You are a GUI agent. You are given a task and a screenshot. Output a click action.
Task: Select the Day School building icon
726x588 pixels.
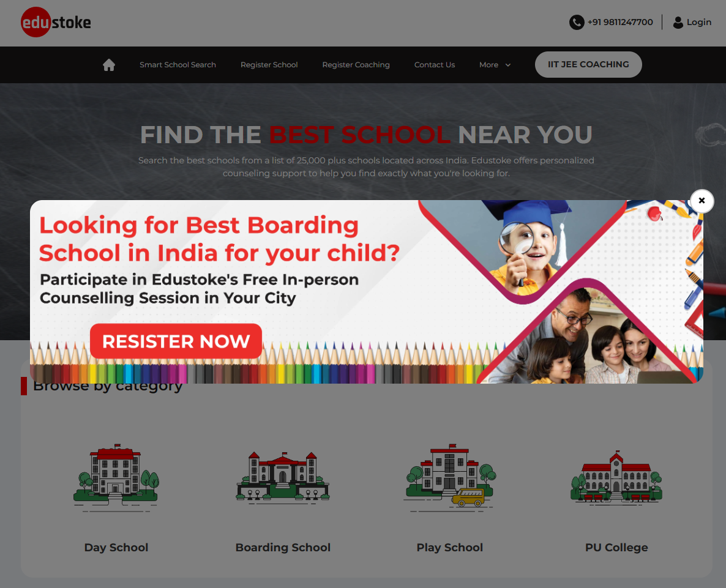click(x=116, y=477)
